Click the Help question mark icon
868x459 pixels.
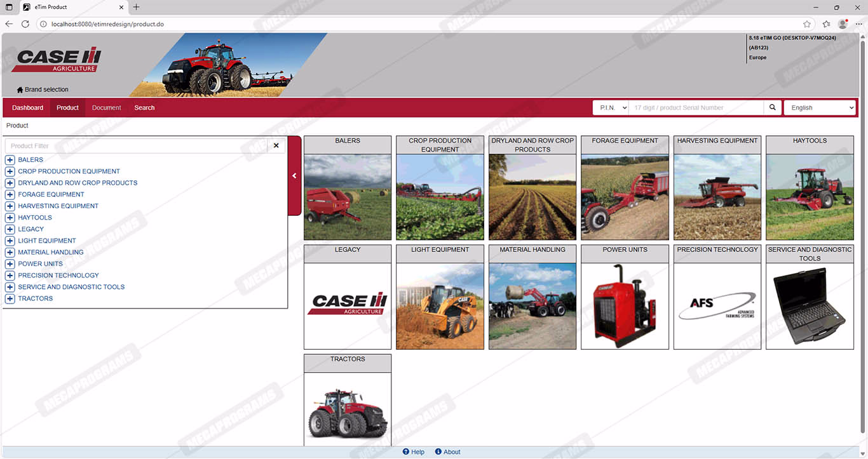(406, 452)
